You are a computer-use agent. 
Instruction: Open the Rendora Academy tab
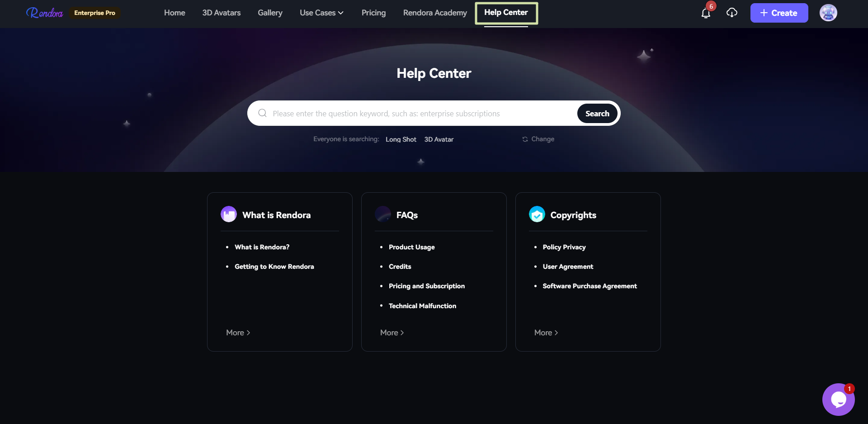click(435, 13)
